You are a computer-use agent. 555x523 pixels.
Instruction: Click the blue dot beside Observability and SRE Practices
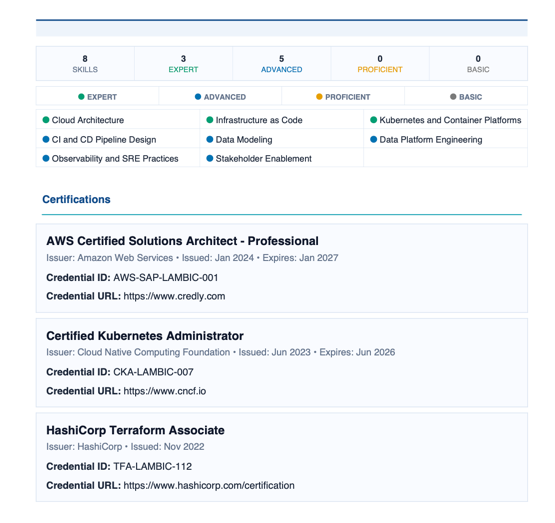point(46,159)
